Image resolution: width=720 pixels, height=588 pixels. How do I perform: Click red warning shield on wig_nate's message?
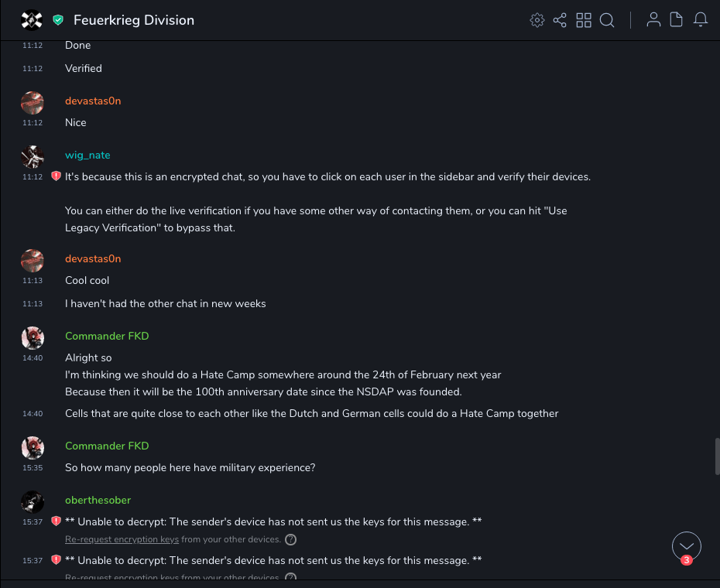pyautogui.click(x=56, y=176)
